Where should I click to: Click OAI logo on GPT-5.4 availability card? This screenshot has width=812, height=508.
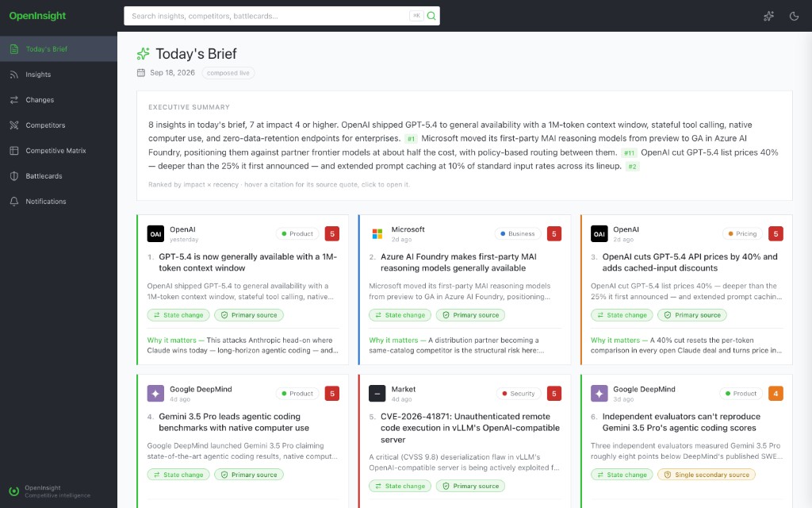155,234
